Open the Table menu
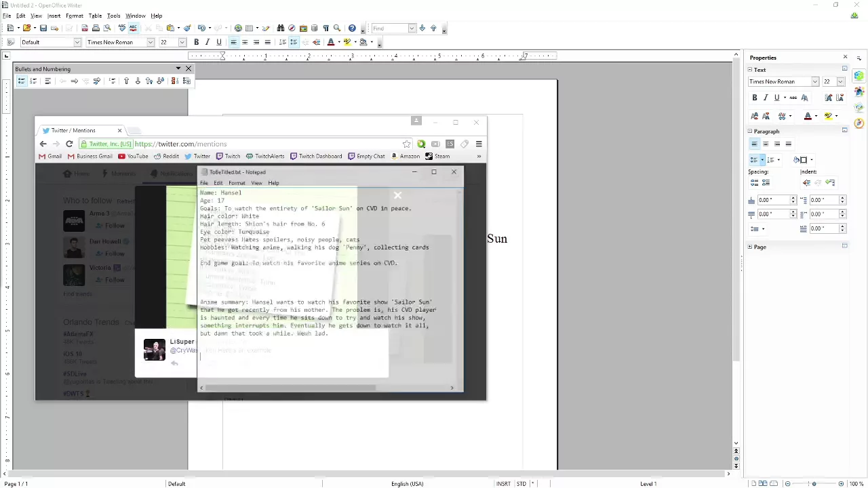Image resolution: width=868 pixels, height=488 pixels. [95, 16]
